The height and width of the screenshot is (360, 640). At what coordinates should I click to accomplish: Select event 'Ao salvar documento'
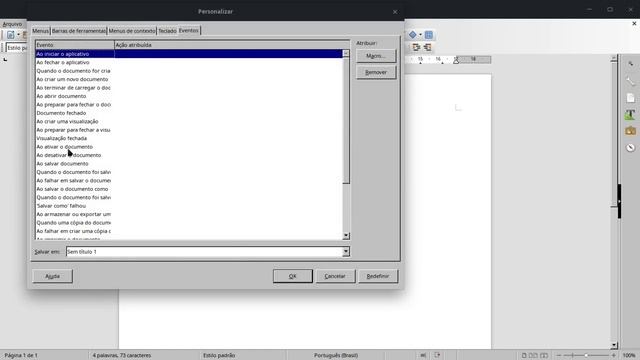[x=189, y=164]
